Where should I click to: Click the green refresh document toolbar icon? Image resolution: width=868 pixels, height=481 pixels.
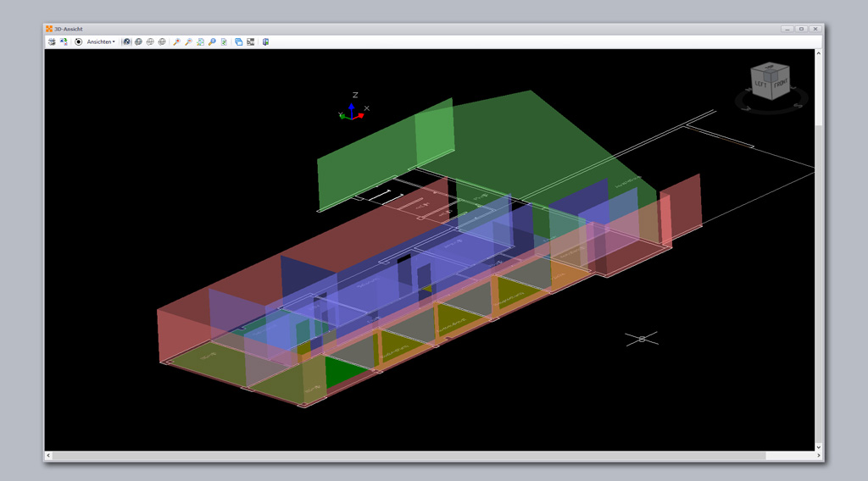click(224, 41)
